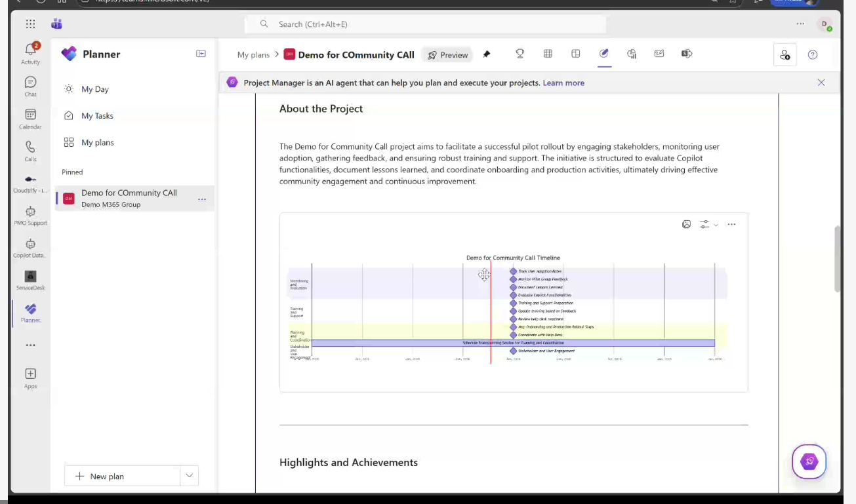Open the Calendar app in sidebar
856x504 pixels.
(x=30, y=118)
